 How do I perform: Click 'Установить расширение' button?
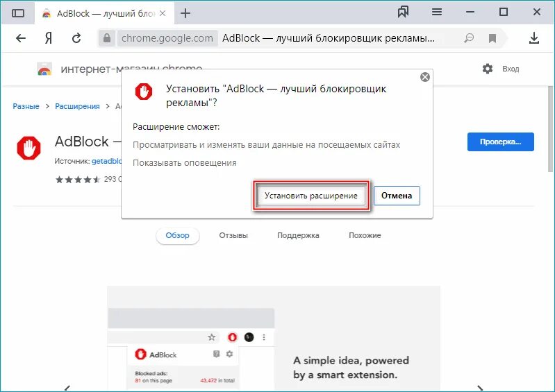point(311,196)
